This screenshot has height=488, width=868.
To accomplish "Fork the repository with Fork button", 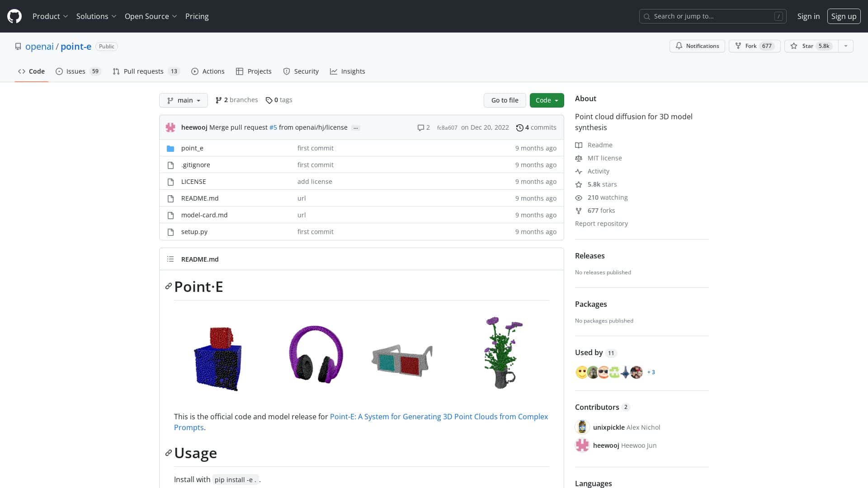I will [x=755, y=46].
